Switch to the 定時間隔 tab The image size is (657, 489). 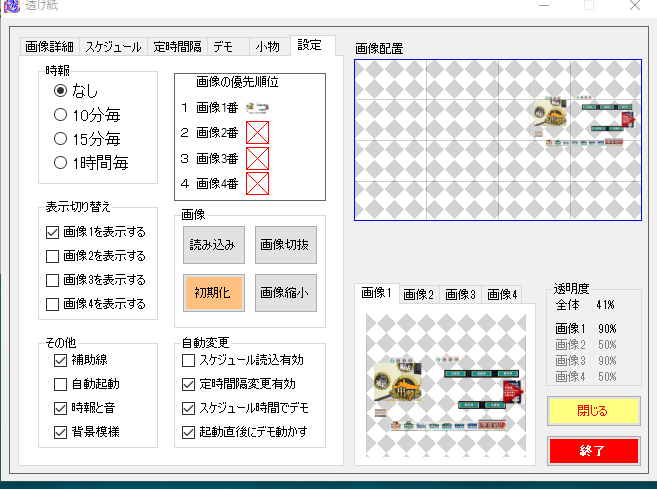[177, 46]
